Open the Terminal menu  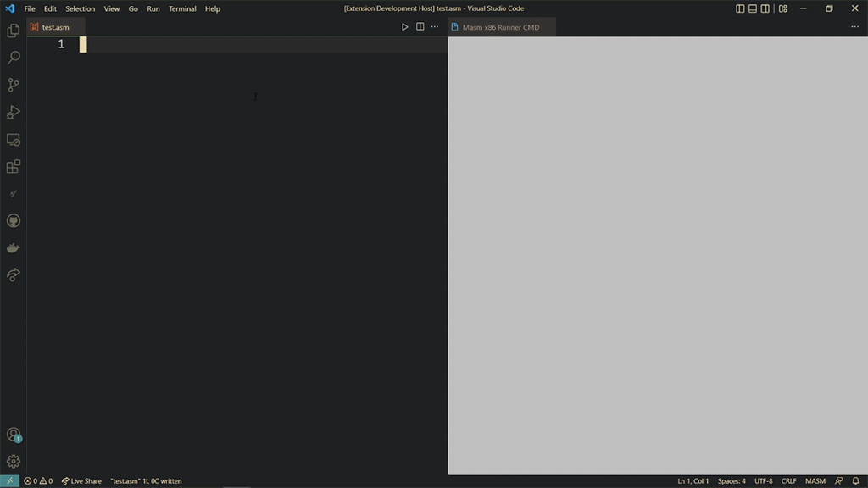pyautogui.click(x=182, y=8)
